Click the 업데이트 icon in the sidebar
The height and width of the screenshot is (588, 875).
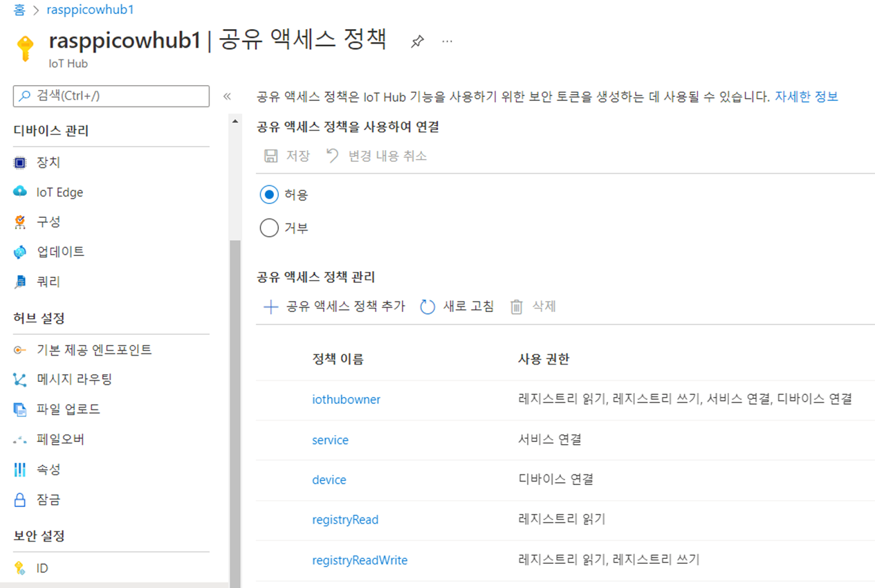[20, 252]
